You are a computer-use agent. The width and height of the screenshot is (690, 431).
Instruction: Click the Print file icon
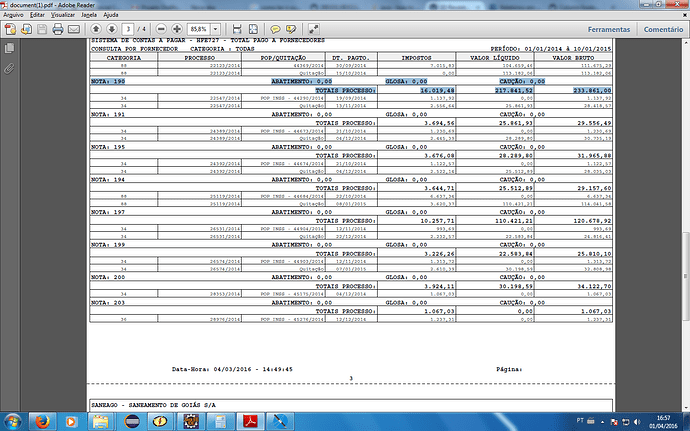pos(58,29)
